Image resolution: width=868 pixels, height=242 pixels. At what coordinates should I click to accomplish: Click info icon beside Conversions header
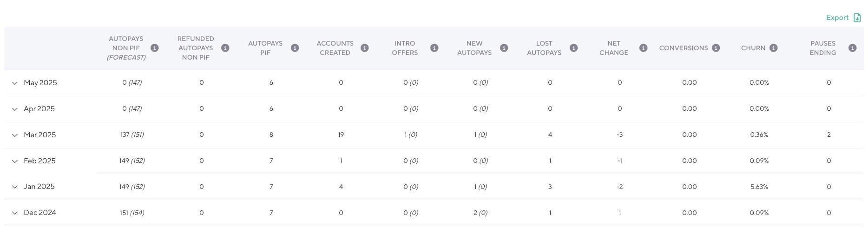pos(716,48)
